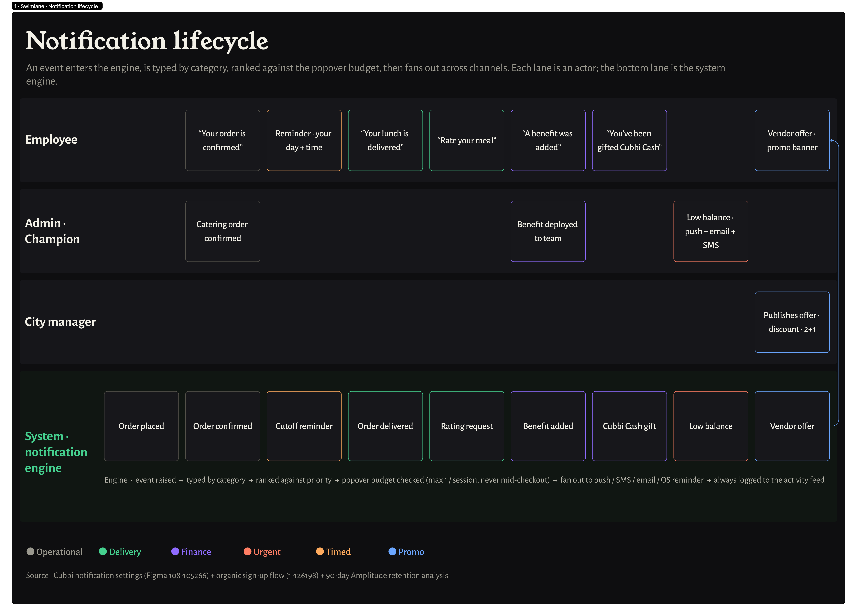857x616 pixels.
Task: Click the 'Your lunch is delivered' card
Action: pyautogui.click(x=385, y=141)
